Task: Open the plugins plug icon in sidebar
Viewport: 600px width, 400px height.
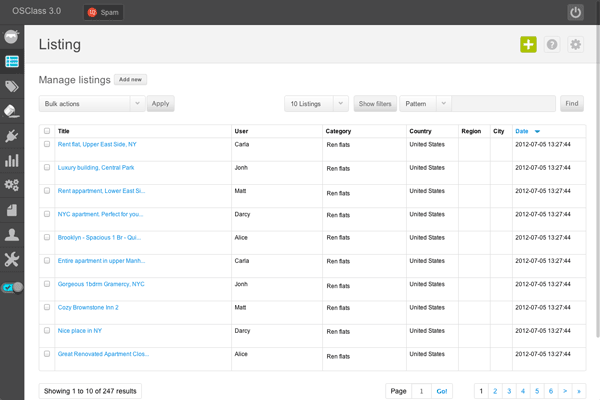Action: click(12, 135)
